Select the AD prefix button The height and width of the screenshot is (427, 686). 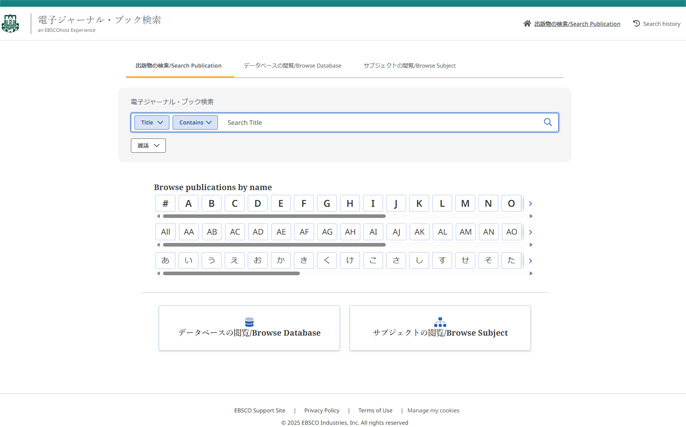258,232
